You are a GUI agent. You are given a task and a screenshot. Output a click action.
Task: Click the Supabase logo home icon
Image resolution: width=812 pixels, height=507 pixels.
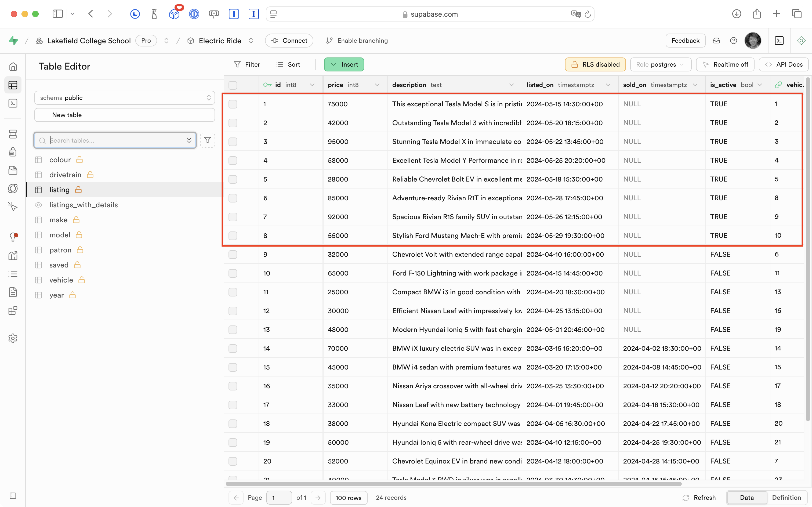click(13, 41)
